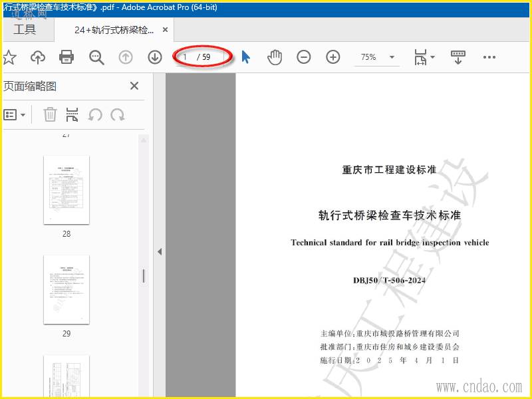This screenshot has width=532, height=399.
Task: Click the thumbnail panel scrollbar handle
Action: 144,276
